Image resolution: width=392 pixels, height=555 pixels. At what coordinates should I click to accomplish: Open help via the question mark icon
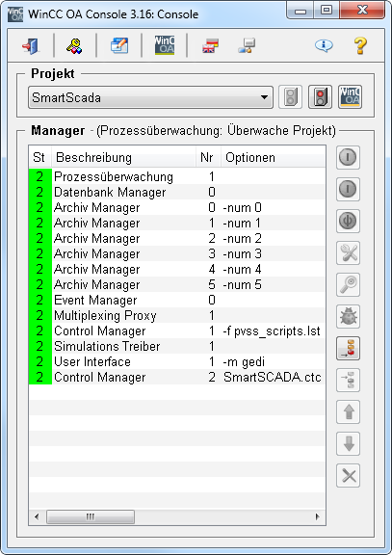tap(360, 45)
